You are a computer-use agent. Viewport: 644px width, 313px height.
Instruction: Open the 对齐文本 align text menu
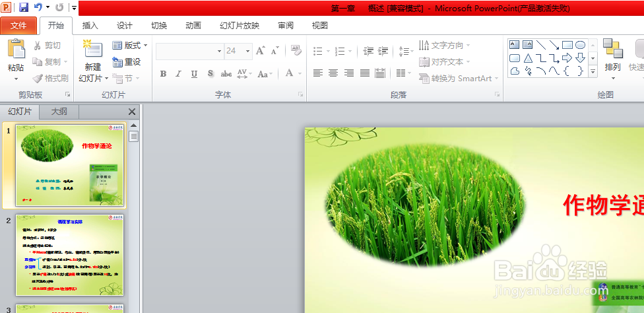tap(444, 61)
